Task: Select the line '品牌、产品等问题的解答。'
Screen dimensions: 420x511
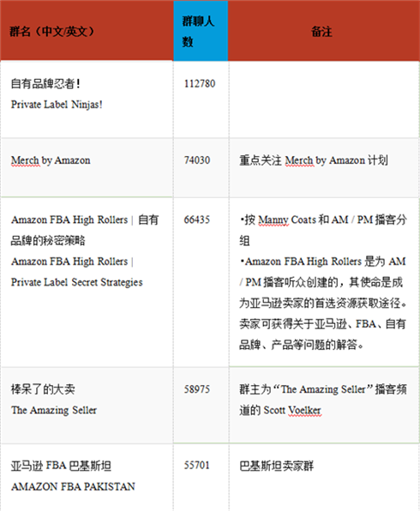Action: tap(302, 345)
